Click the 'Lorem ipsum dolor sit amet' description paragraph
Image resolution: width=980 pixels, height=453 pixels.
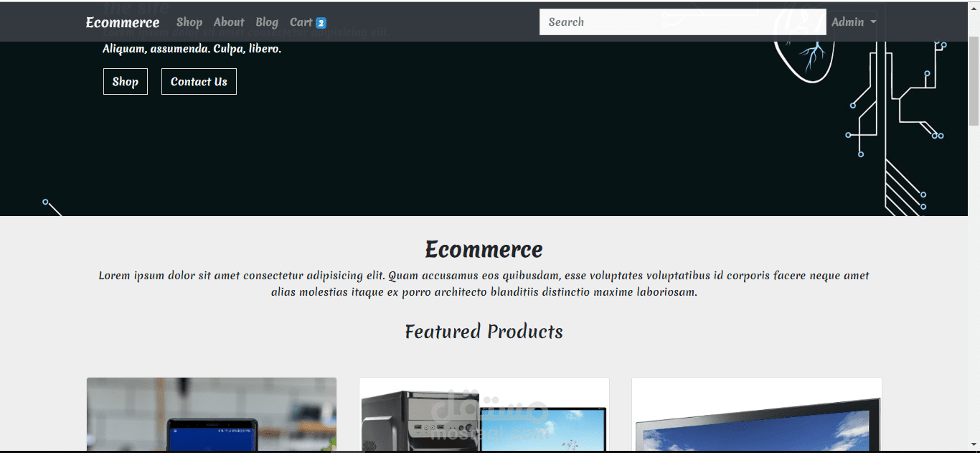pyautogui.click(x=484, y=284)
